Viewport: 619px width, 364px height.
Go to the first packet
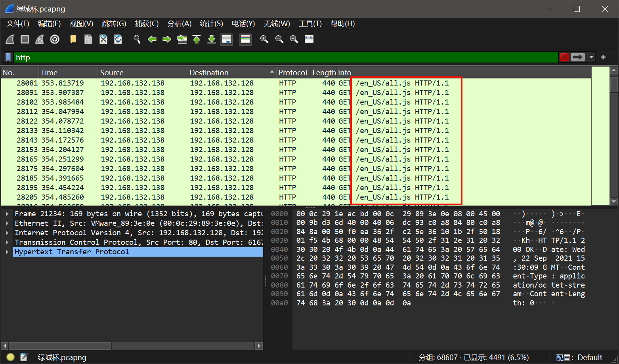pyautogui.click(x=197, y=39)
